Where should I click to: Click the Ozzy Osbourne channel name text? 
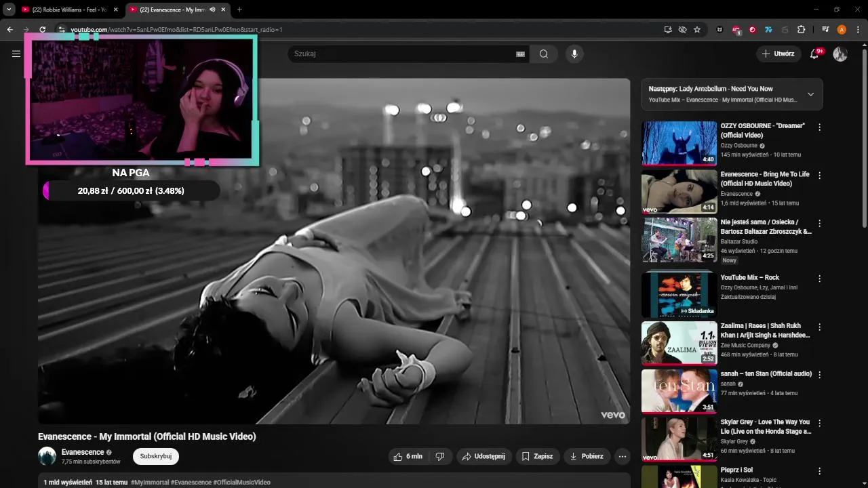coord(739,146)
